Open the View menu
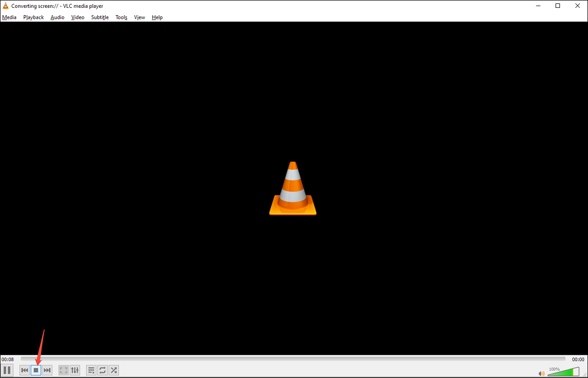Image resolution: width=588 pixels, height=378 pixels. click(139, 17)
